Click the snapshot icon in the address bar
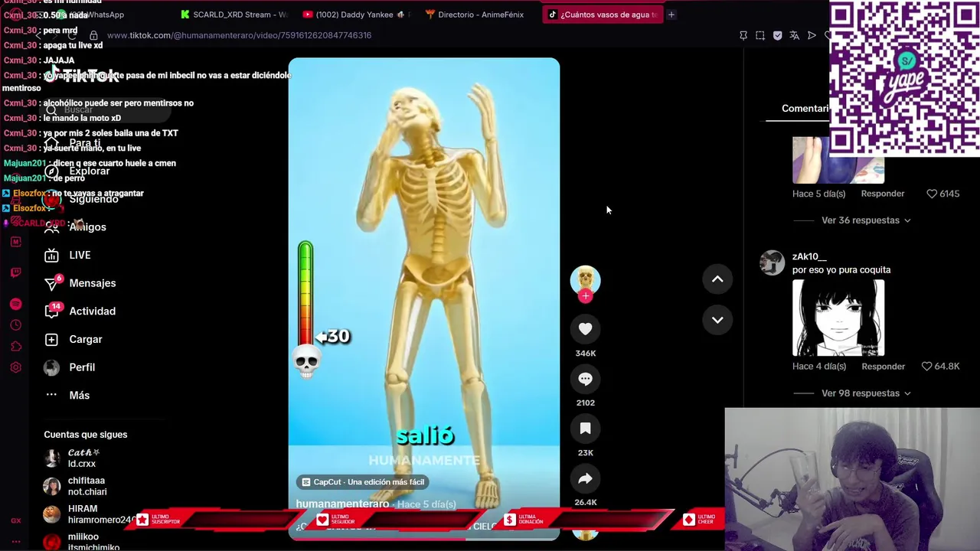980x551 pixels. (x=760, y=35)
